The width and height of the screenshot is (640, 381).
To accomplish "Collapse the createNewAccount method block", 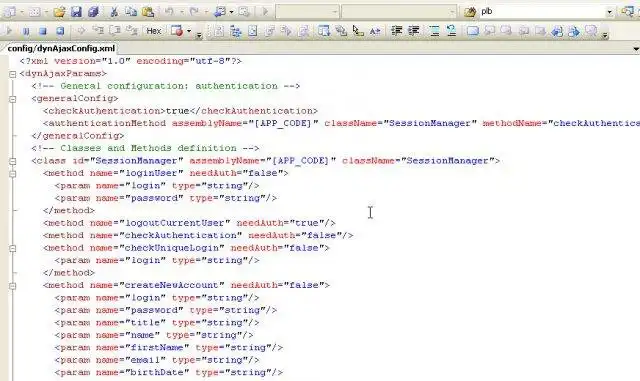I will pyautogui.click(x=13, y=285).
